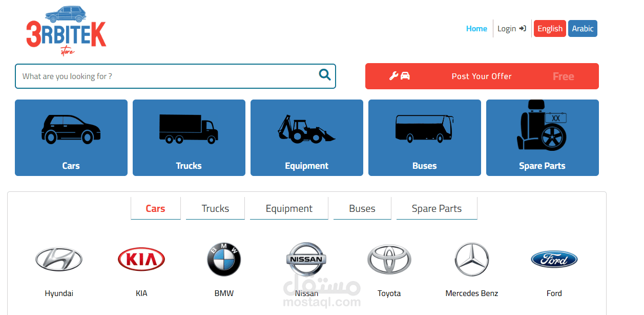This screenshot has height=315, width=644.
Task: Switch language to English
Action: (x=550, y=29)
